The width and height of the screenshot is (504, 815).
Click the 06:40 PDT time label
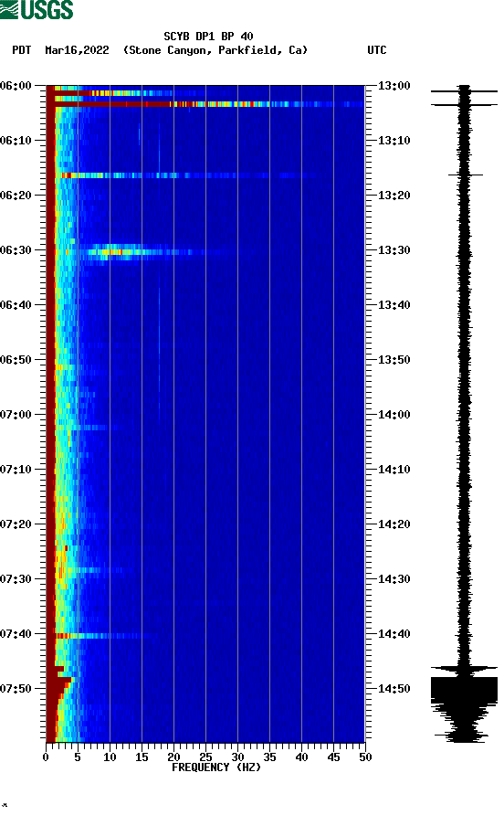point(16,305)
